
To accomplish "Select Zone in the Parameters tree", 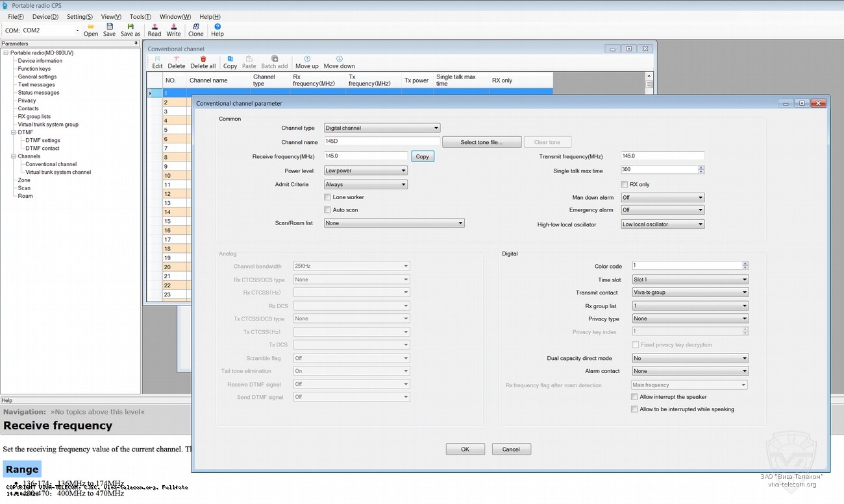I will click(24, 180).
